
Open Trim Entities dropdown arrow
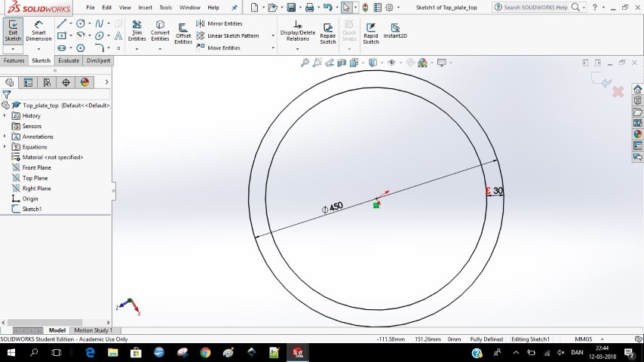click(x=136, y=49)
